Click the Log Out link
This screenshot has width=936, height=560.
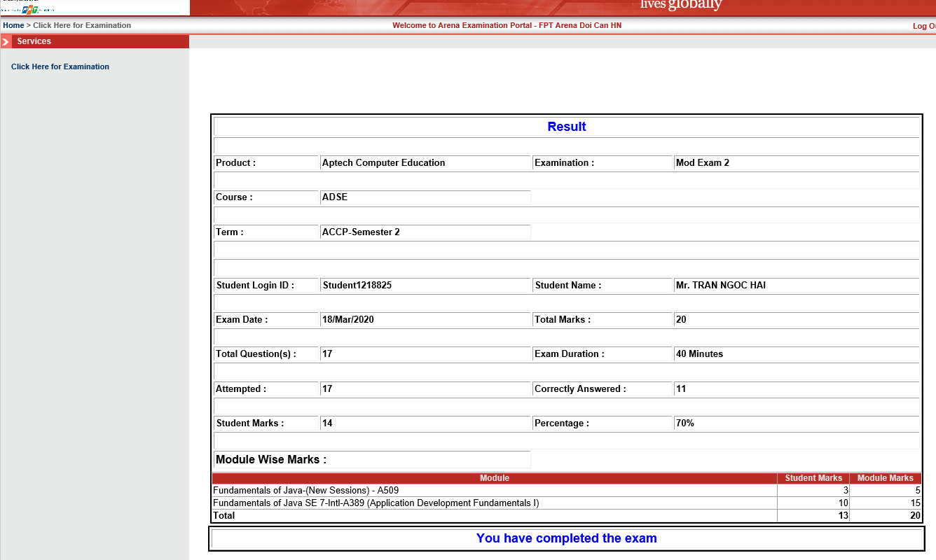tap(924, 26)
